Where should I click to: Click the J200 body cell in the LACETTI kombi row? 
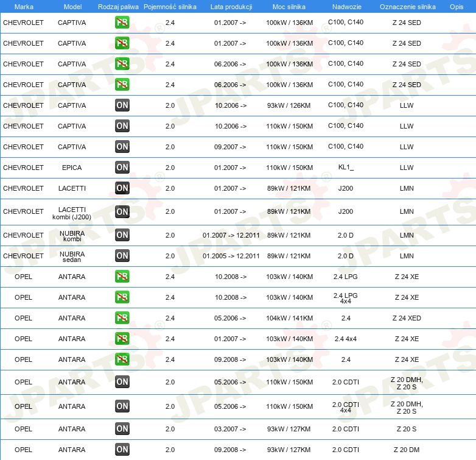click(x=346, y=211)
